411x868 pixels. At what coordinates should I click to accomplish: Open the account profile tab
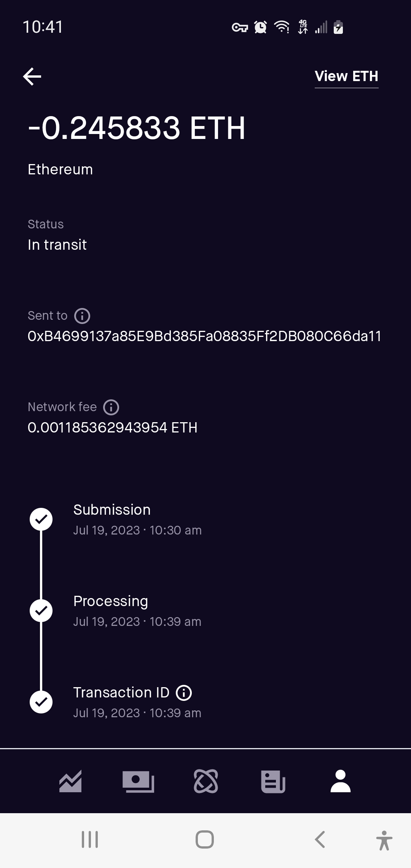(341, 781)
